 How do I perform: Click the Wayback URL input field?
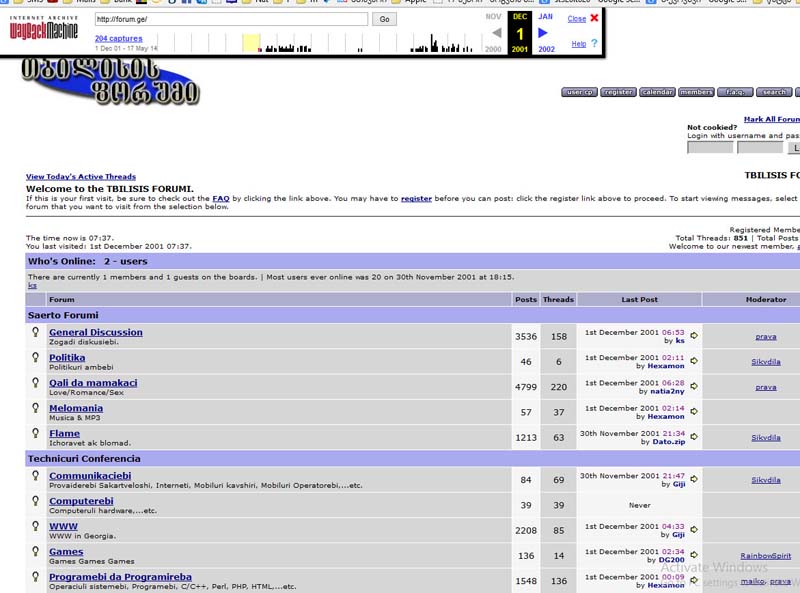[231, 19]
